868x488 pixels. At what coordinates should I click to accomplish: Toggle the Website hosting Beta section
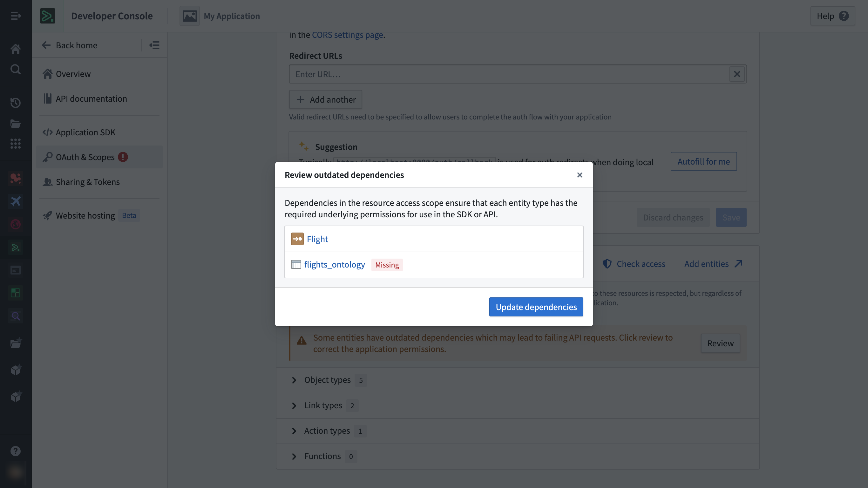coord(85,215)
